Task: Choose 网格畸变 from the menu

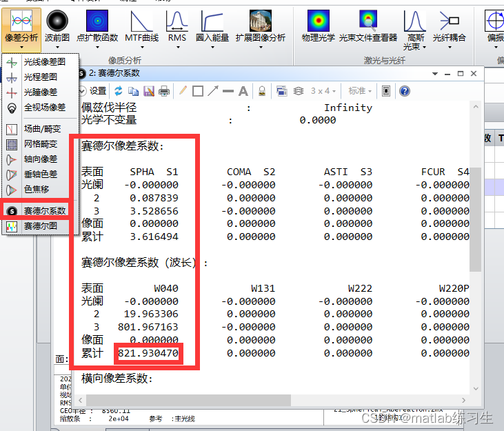Action: (x=41, y=144)
